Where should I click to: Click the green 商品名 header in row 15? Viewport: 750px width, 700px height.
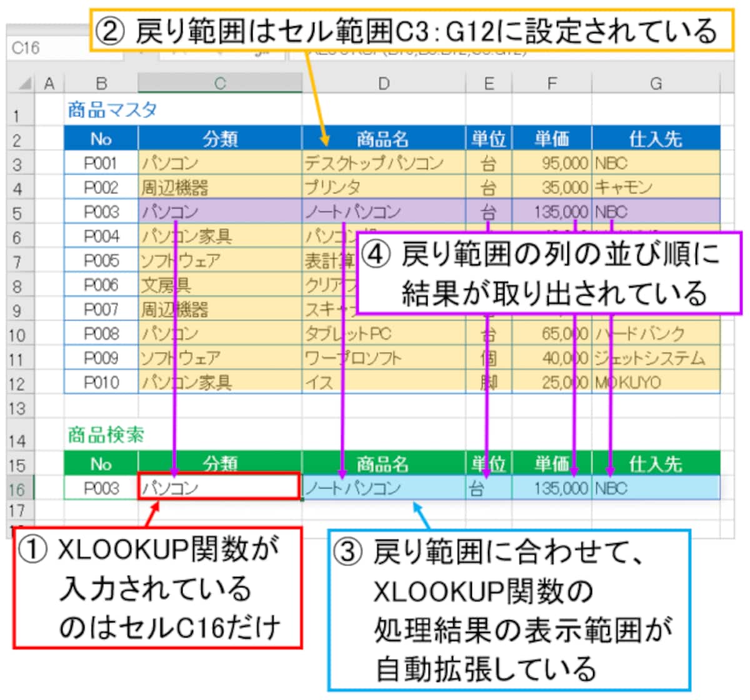pos(384,464)
